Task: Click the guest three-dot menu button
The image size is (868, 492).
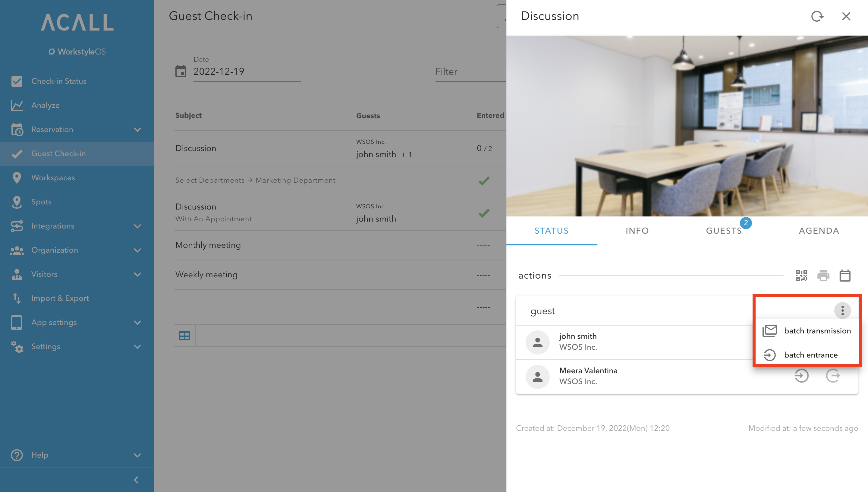Action: coord(842,310)
